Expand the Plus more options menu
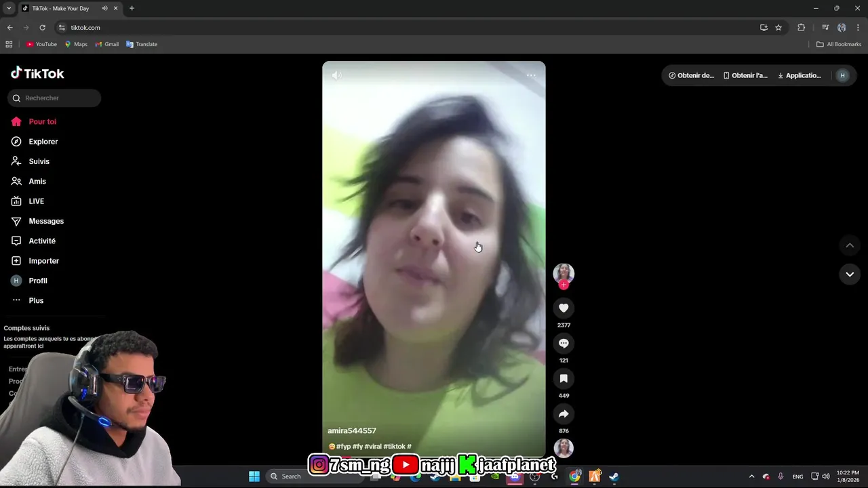 (27, 300)
